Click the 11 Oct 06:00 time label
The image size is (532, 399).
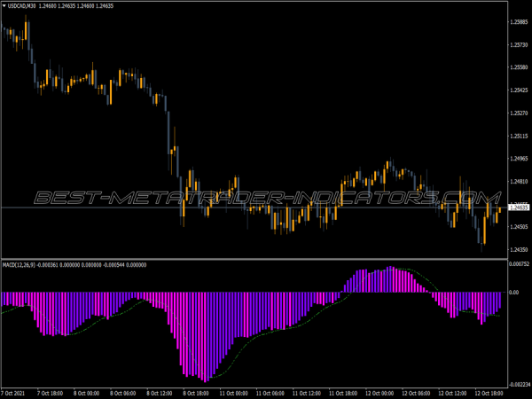click(x=270, y=393)
